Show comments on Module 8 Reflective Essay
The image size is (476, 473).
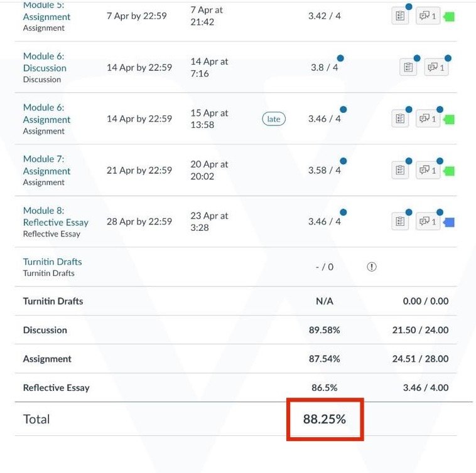pyautogui.click(x=428, y=221)
